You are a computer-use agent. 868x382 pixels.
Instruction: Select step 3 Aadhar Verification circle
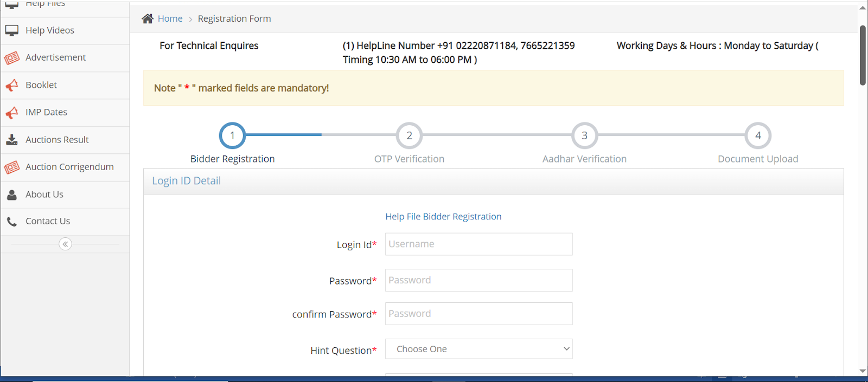click(584, 135)
